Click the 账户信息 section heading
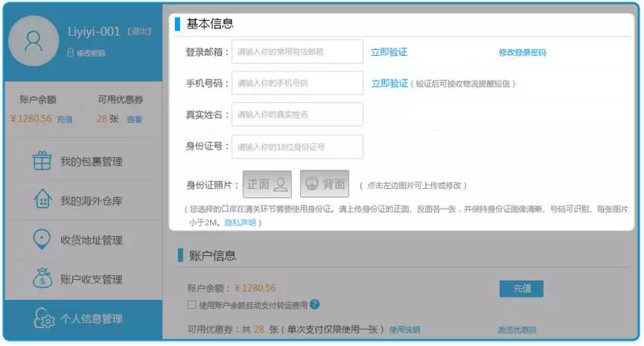Image resolution: width=644 pixels, height=346 pixels. [212, 255]
